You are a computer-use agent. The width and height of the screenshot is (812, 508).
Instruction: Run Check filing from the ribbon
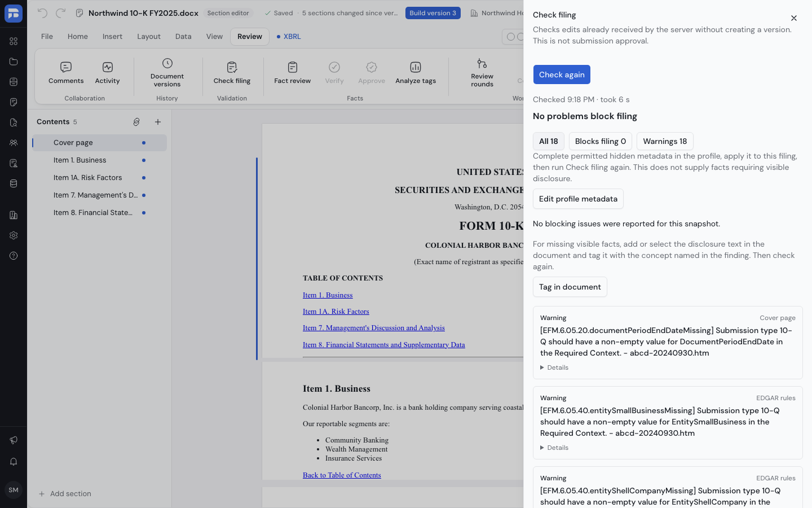click(232, 73)
